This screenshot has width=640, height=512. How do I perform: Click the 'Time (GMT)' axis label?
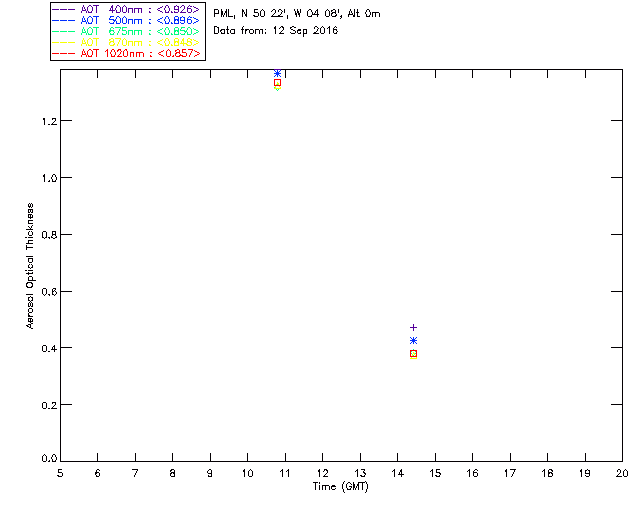point(340,487)
